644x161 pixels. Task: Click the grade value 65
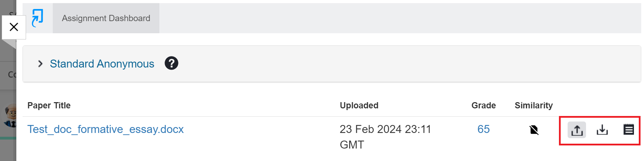point(483,129)
